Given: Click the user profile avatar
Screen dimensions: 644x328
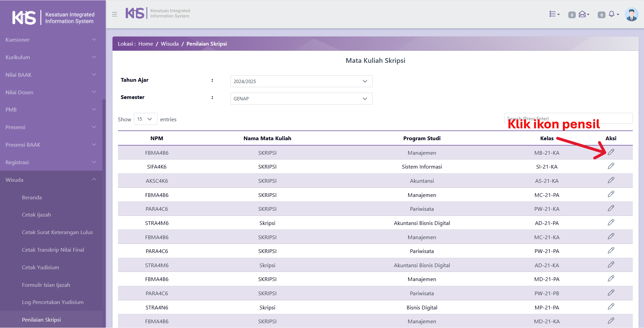Looking at the screenshot, I should pos(631,15).
